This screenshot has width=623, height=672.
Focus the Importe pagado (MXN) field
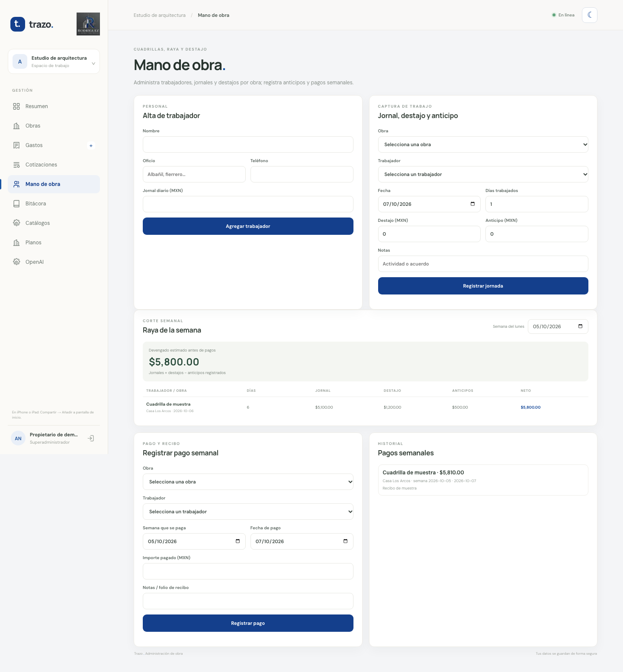pyautogui.click(x=248, y=571)
